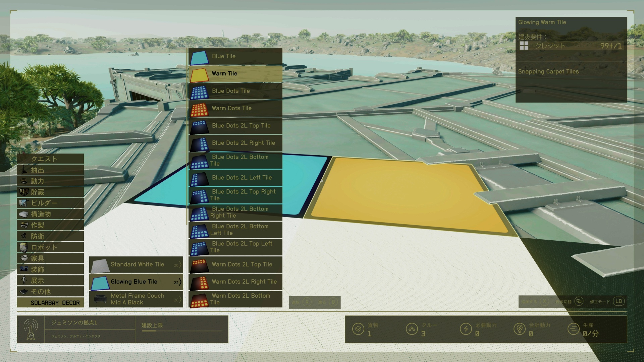644x362 pixels.
Task: Select the Warm Dots 2L Top Tile icon
Action: click(x=200, y=265)
